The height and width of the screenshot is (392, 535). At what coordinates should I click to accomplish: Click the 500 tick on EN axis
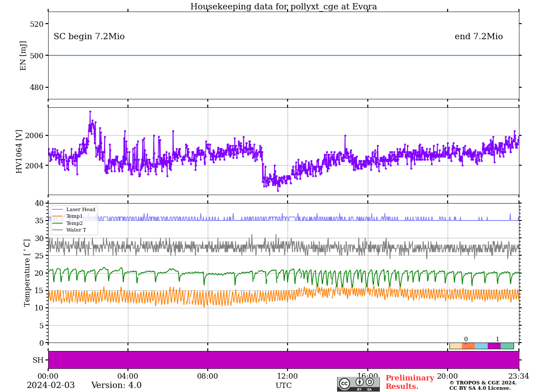[x=37, y=56]
